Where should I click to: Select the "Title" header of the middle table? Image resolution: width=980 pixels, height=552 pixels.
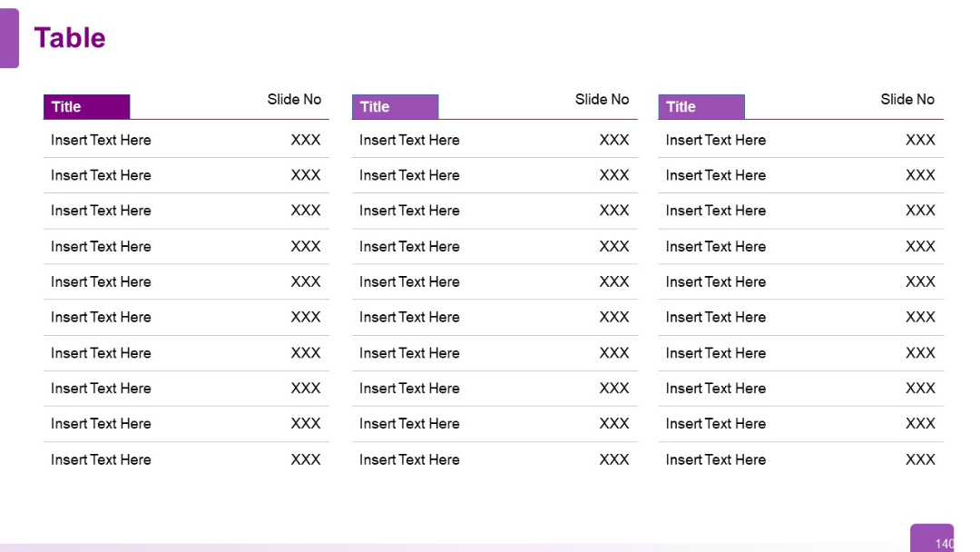click(395, 107)
